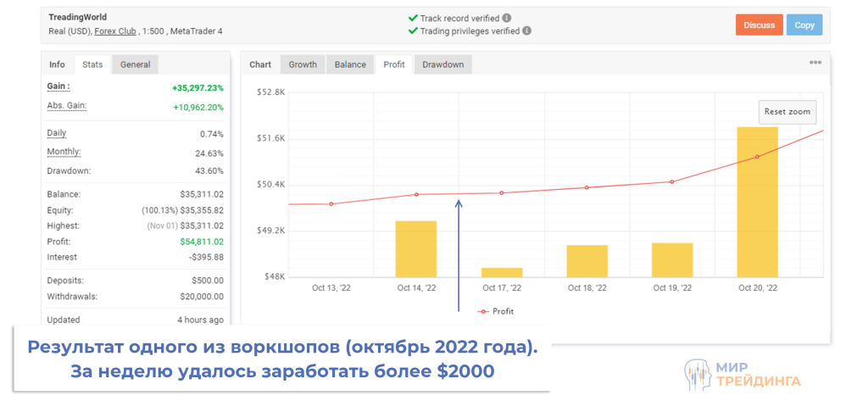Click the Abs. Gain label
868x401 pixels.
[67, 106]
